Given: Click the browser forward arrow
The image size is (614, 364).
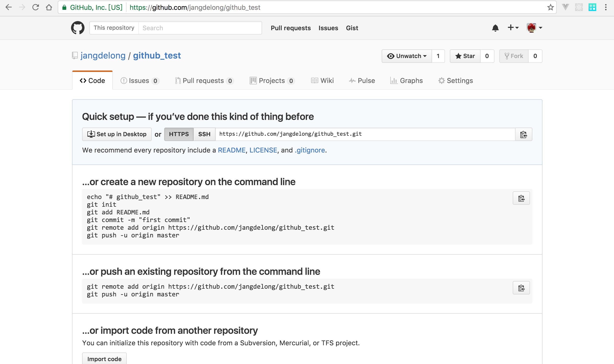Looking at the screenshot, I should click(x=22, y=7).
